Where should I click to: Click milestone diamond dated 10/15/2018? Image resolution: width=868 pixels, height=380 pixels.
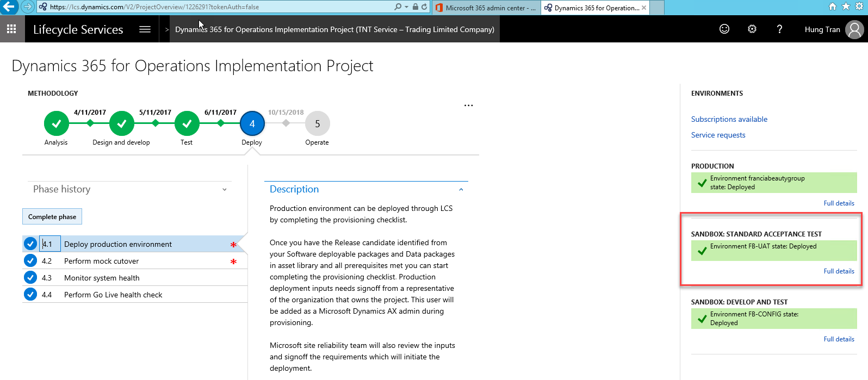(286, 123)
